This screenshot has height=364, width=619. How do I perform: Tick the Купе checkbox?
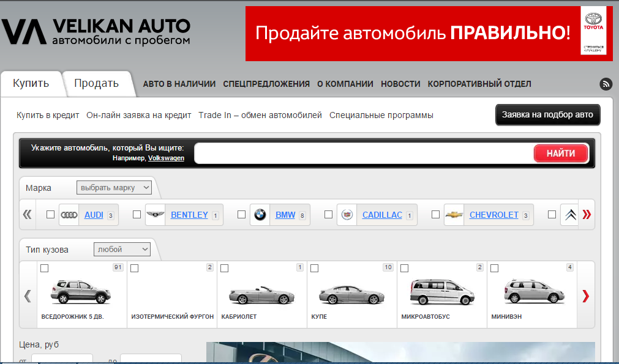tap(315, 268)
